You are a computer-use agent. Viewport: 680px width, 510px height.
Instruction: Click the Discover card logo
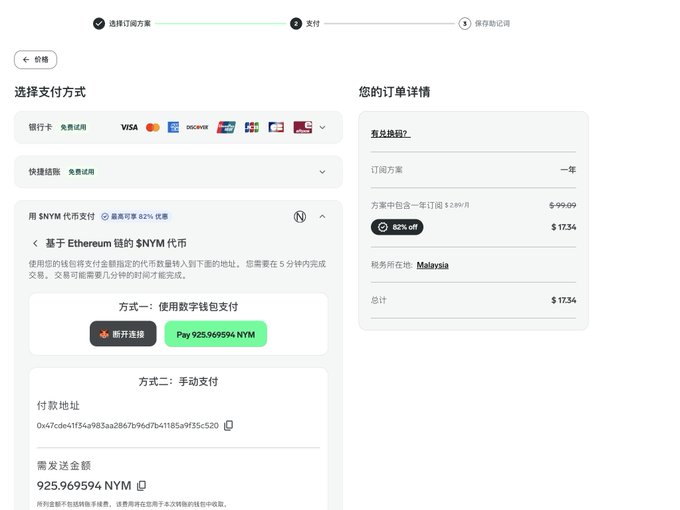[x=197, y=128]
